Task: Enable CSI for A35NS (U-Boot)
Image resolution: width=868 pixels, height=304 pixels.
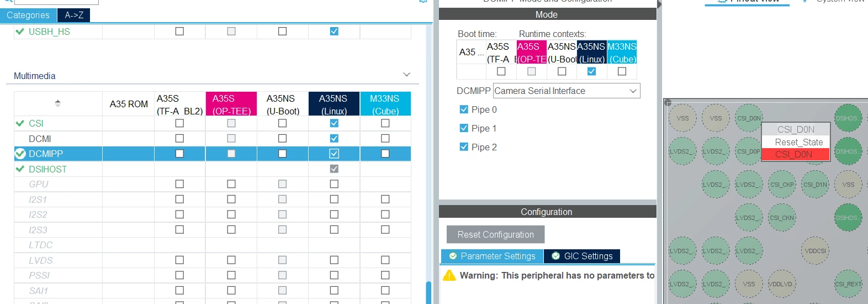Action: pyautogui.click(x=283, y=123)
